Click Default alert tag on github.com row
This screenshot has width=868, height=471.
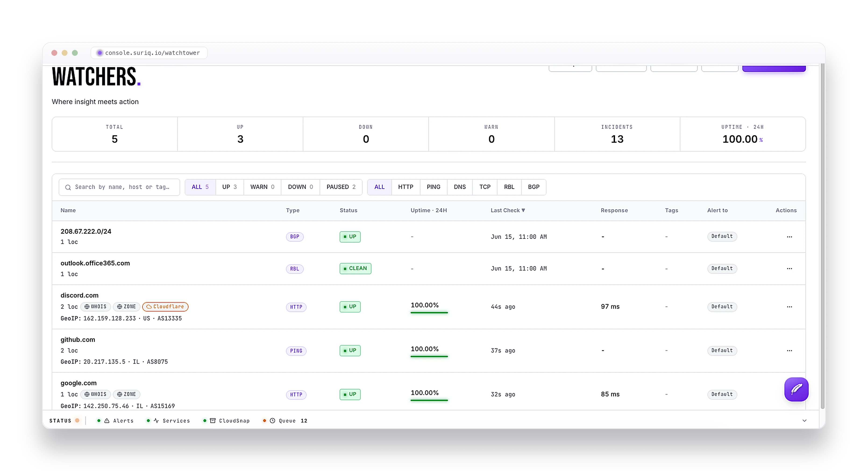[x=722, y=351]
